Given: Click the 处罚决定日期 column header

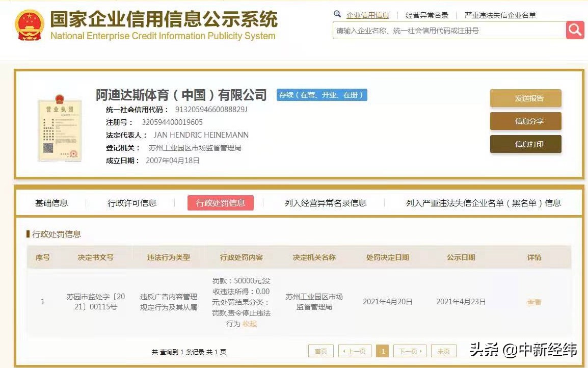Looking at the screenshot, I should tap(387, 257).
